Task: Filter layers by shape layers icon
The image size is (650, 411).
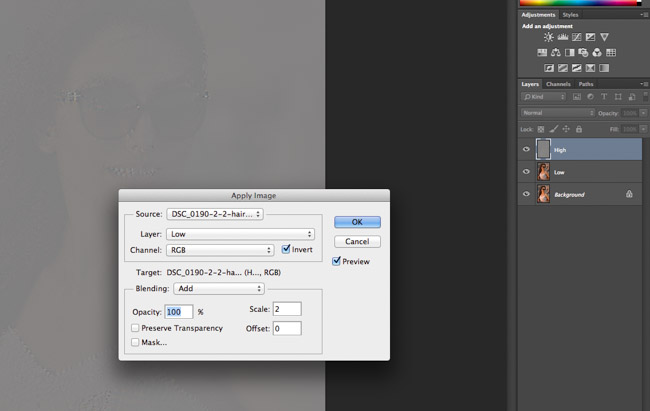Action: click(x=618, y=97)
